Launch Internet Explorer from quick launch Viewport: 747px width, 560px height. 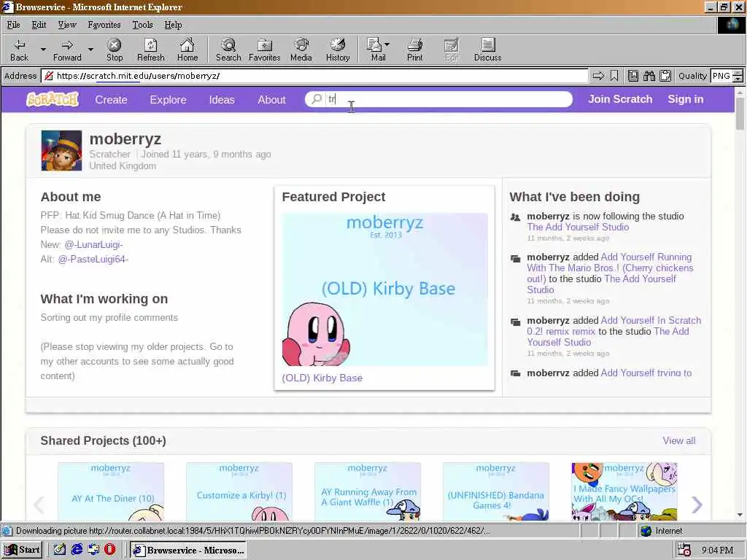coord(77,550)
